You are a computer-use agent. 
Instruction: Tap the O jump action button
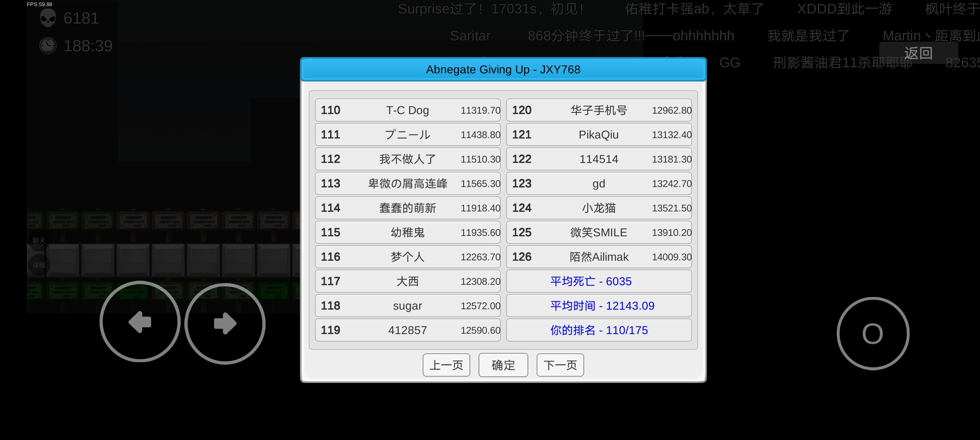tap(873, 334)
